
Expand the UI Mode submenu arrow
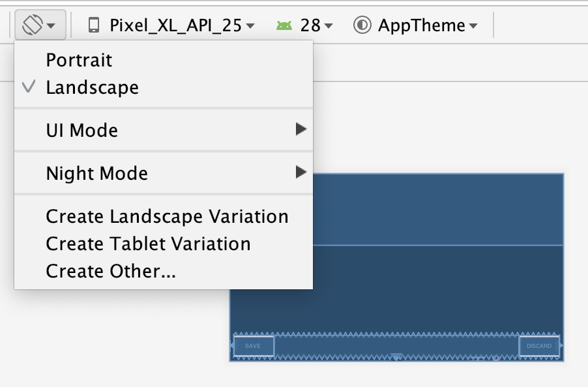coord(301,129)
